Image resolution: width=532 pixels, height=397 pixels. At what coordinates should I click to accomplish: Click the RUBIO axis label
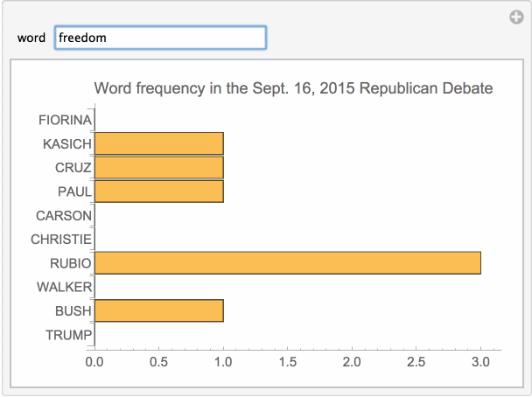(x=70, y=263)
